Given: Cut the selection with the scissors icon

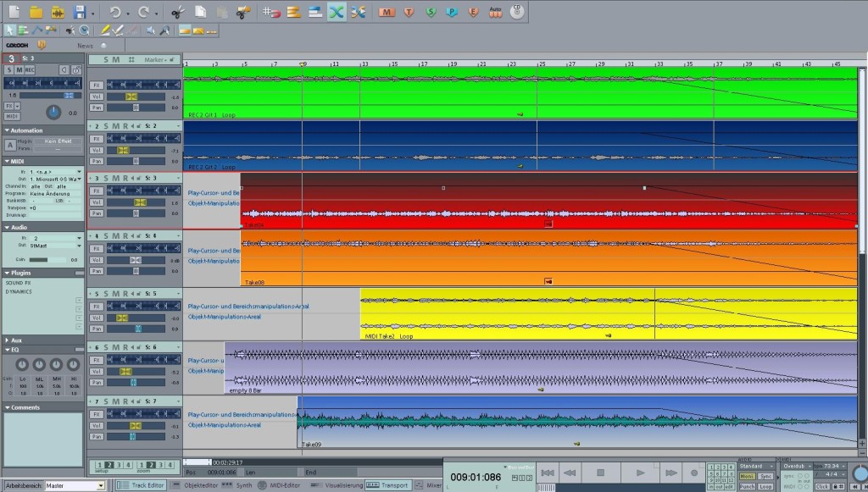Looking at the screenshot, I should point(177,12).
